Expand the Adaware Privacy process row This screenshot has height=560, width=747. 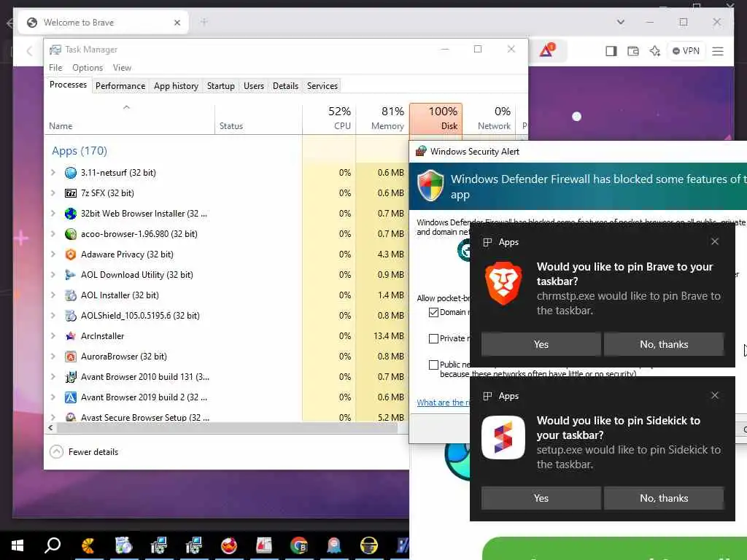tap(53, 254)
